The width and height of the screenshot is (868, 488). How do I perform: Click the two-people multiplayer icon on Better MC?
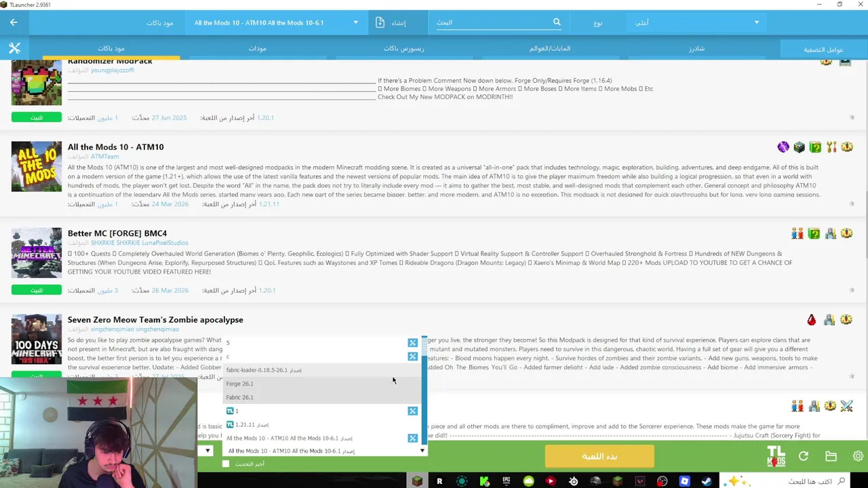[x=797, y=233]
